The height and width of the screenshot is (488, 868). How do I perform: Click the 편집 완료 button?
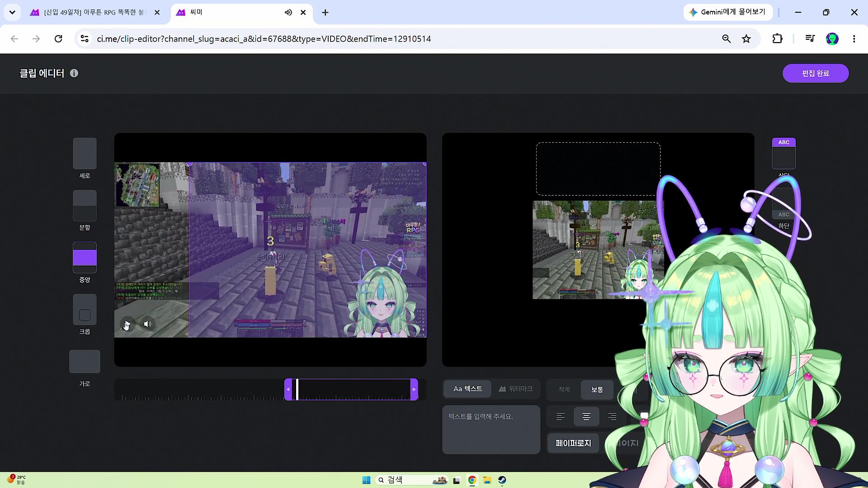tap(816, 73)
